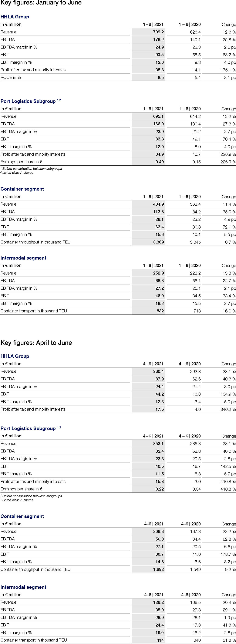Click the earnings per share value 0.49
Image resolution: width=236 pixels, height=644 pixels.
[160, 162]
